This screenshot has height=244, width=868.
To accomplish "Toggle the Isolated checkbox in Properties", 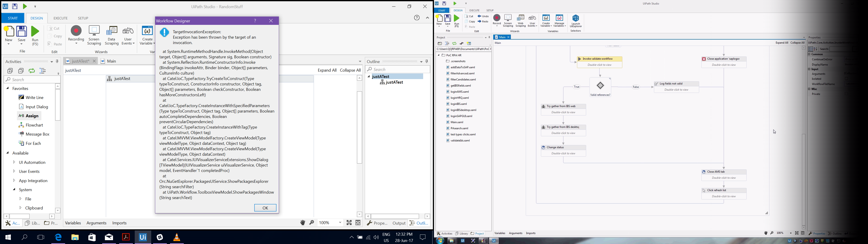I will point(846,79).
